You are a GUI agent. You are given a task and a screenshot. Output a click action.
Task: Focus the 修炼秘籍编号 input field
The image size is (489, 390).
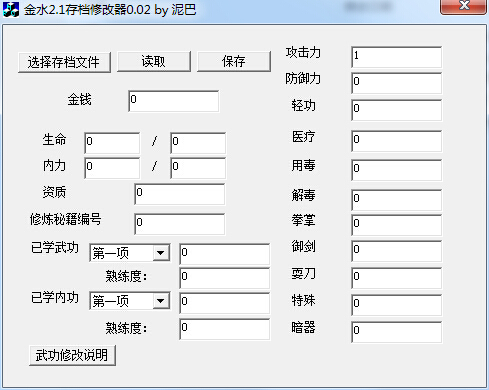click(180, 224)
